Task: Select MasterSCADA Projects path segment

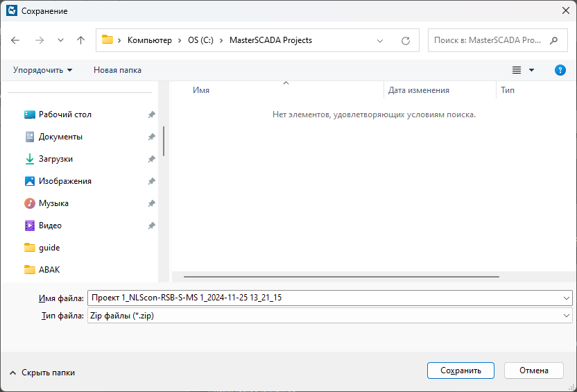Action: tap(270, 40)
